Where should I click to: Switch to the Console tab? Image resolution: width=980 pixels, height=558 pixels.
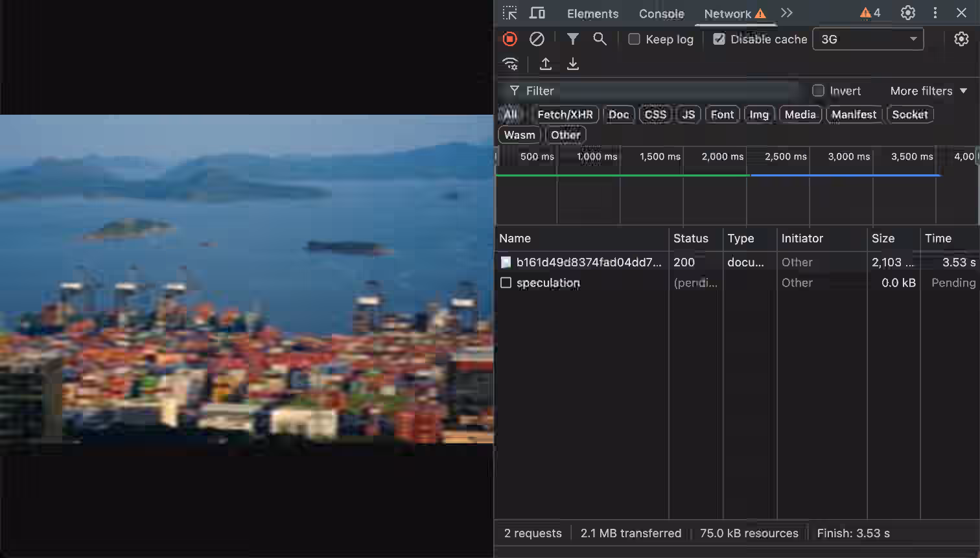pyautogui.click(x=661, y=14)
